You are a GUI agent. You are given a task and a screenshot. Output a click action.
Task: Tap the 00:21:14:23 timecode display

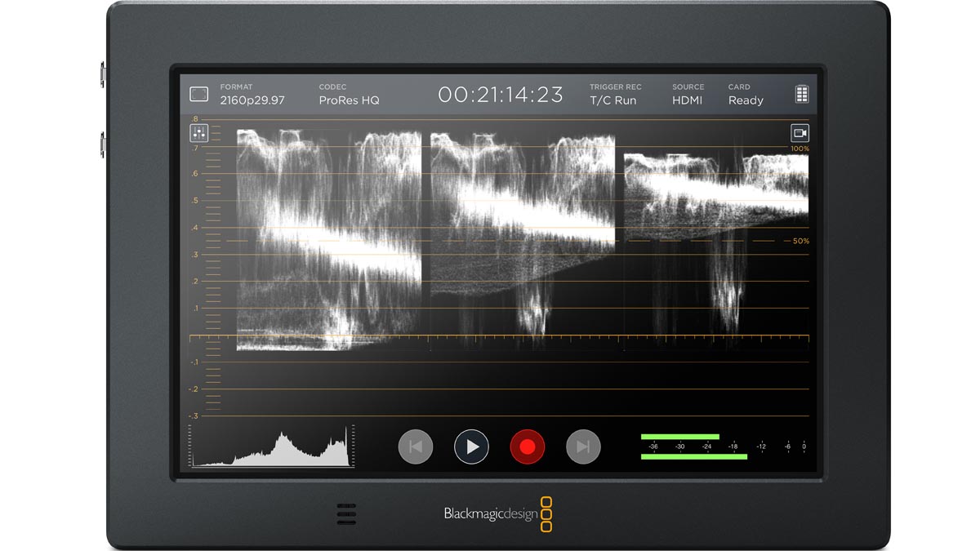coord(501,95)
